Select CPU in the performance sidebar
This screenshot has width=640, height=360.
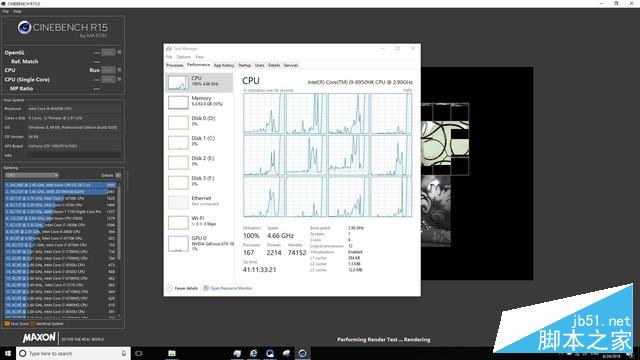(199, 82)
